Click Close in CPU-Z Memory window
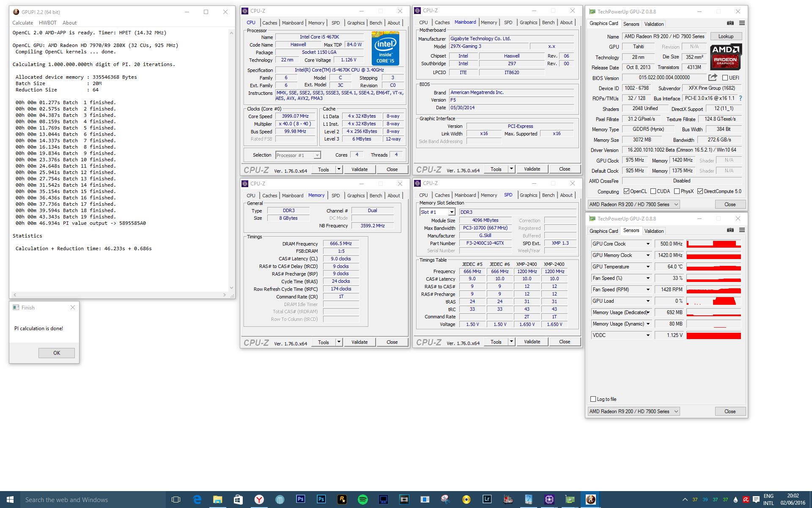This screenshot has width=812, height=508. tap(392, 342)
